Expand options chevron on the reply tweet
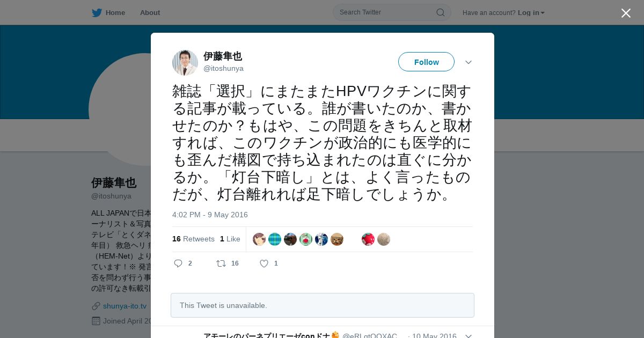 pos(468,336)
